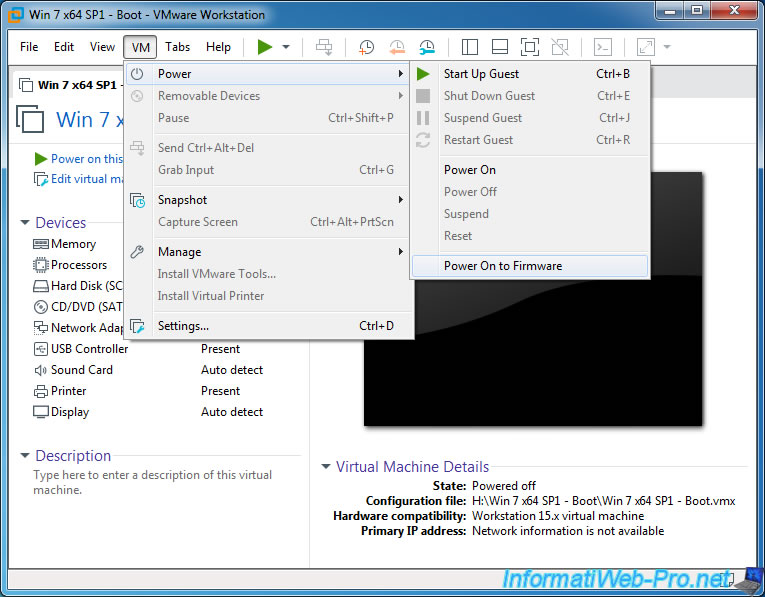Choose Start Up Guest

[x=530, y=74]
